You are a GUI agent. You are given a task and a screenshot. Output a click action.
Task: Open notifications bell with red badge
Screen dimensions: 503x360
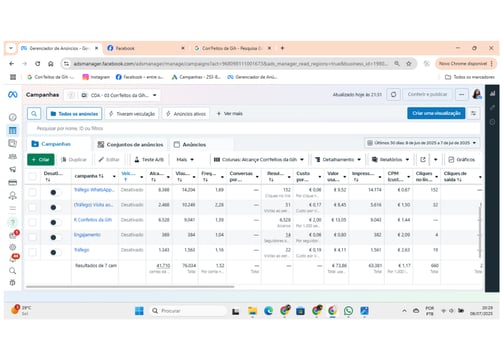tap(13, 258)
